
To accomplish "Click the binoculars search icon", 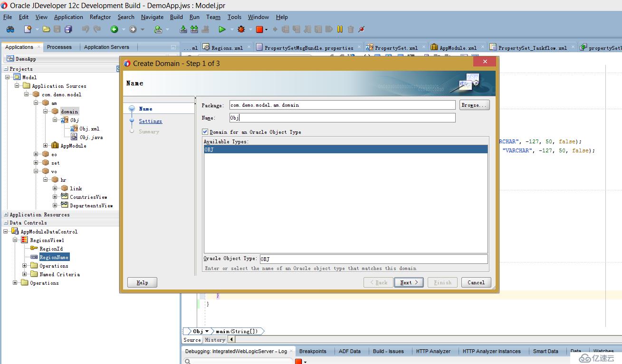I will pyautogui.click(x=10, y=29).
